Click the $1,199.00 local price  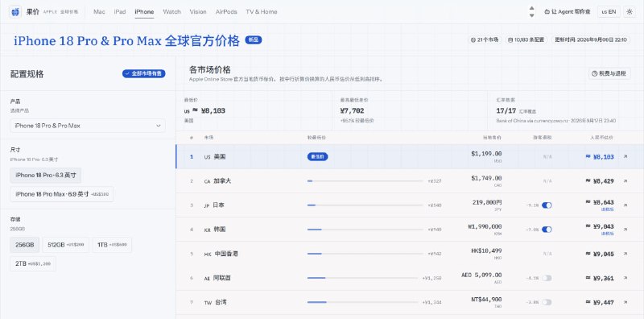point(486,154)
